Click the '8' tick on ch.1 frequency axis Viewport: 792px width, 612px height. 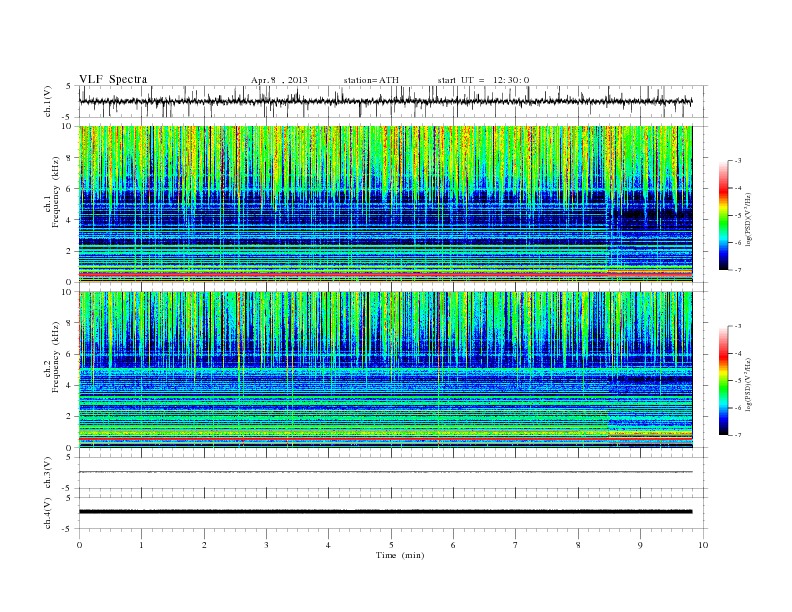[x=70, y=158]
